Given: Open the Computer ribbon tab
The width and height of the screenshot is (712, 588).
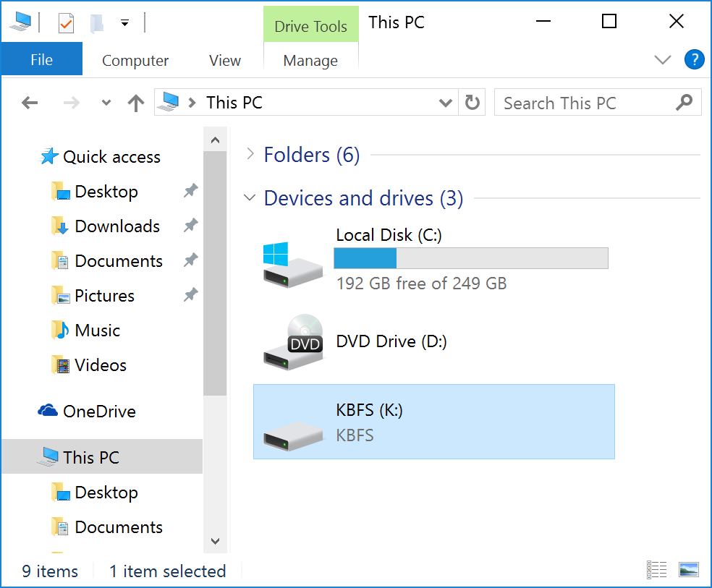Looking at the screenshot, I should pyautogui.click(x=135, y=61).
